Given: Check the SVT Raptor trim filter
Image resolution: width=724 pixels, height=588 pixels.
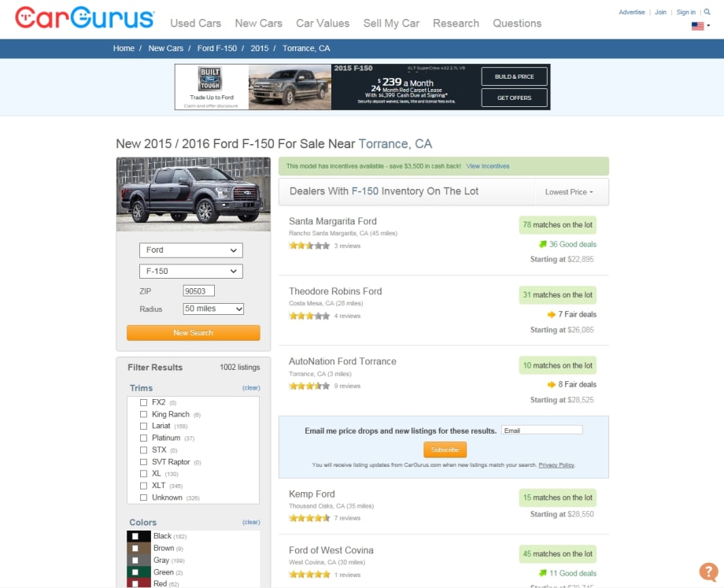Looking at the screenshot, I should (142, 461).
